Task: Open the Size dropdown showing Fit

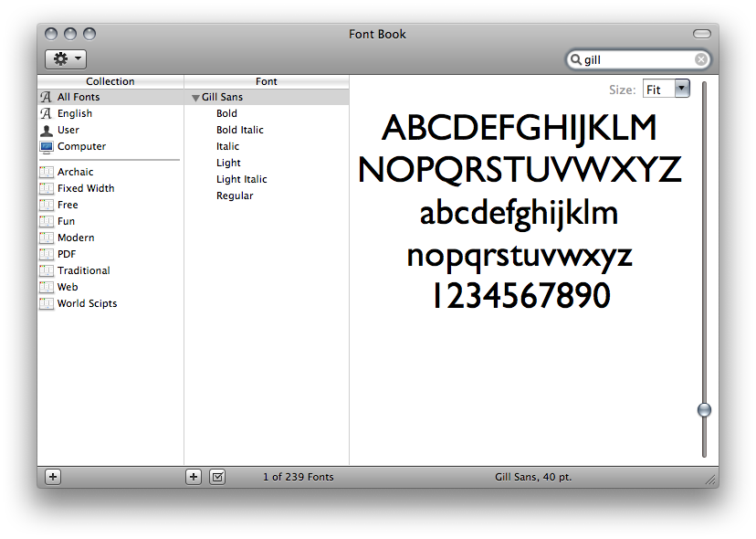Action: 667,89
